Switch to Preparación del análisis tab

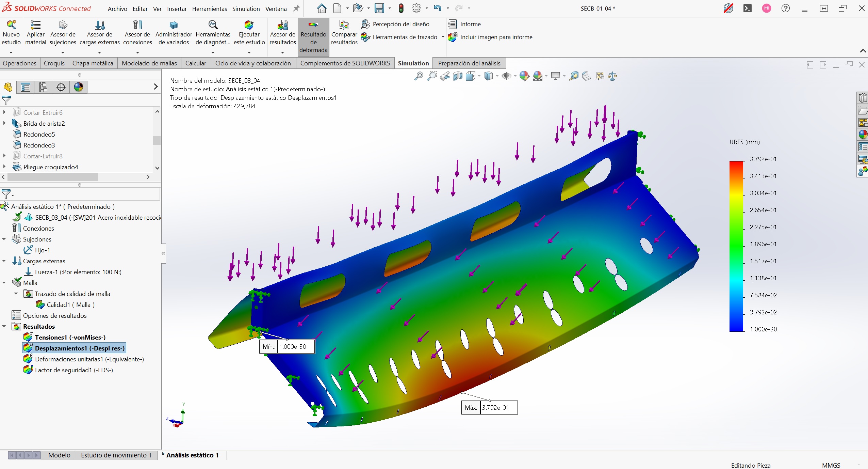coord(469,63)
